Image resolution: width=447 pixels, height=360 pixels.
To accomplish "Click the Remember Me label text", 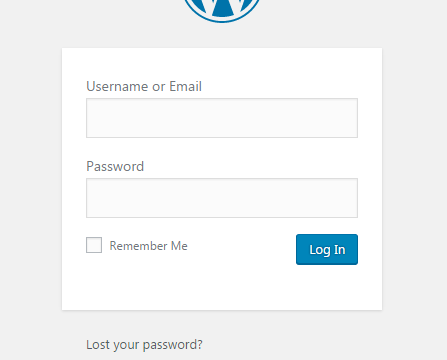I will 149,246.
